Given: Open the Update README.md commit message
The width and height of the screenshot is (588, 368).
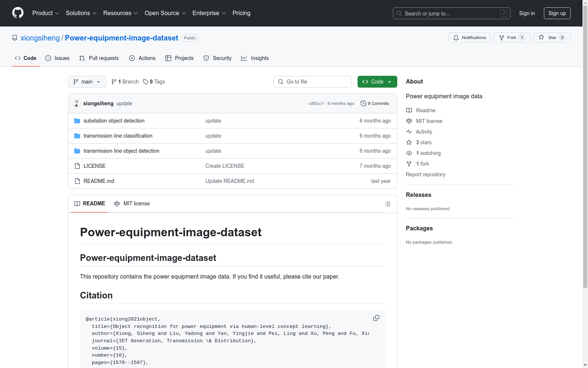Looking at the screenshot, I should click(x=230, y=181).
